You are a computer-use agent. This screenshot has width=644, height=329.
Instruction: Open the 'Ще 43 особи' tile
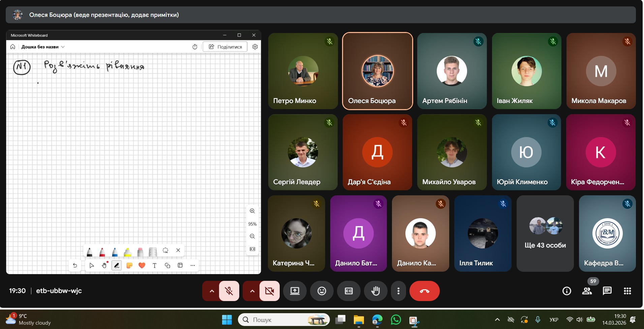pyautogui.click(x=545, y=234)
